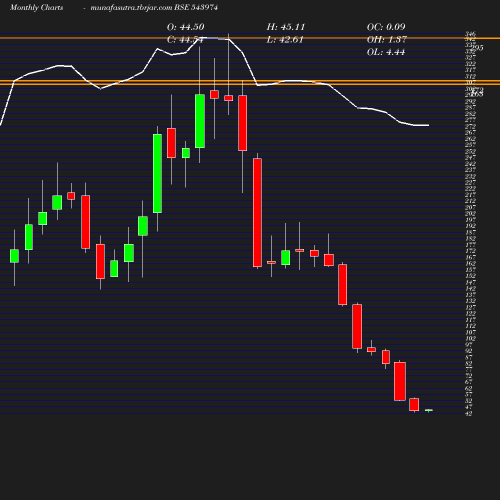Select the open value "O: 44.50"

(x=186, y=27)
